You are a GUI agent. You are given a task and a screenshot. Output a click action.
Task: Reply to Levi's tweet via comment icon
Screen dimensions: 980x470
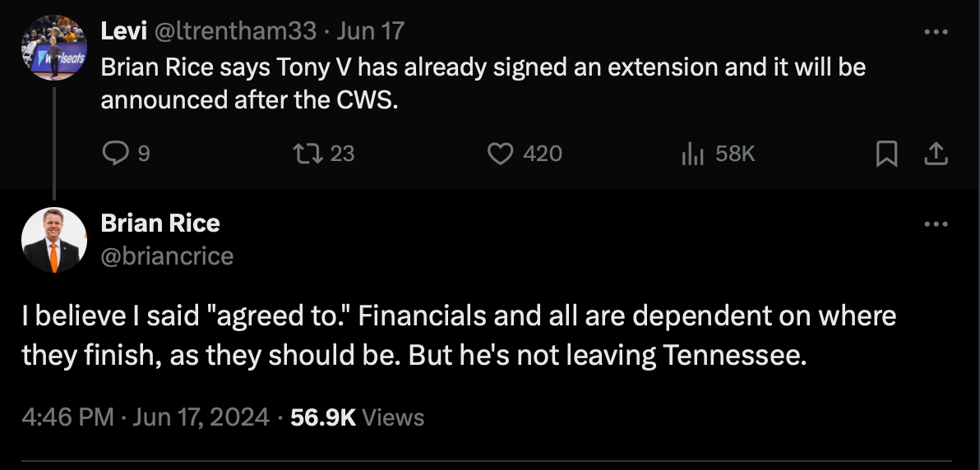click(113, 154)
